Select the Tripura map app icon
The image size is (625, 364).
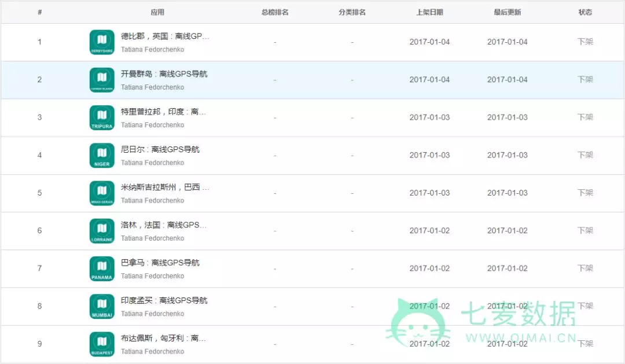[102, 117]
